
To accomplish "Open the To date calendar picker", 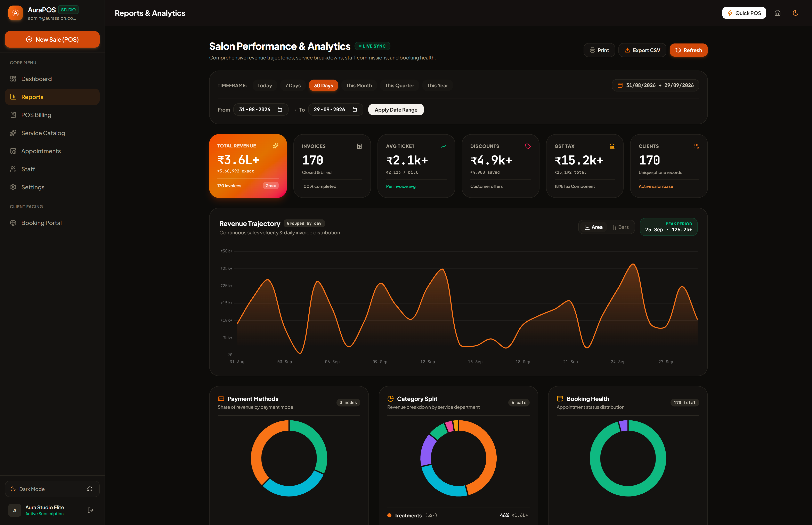I will (x=355, y=110).
